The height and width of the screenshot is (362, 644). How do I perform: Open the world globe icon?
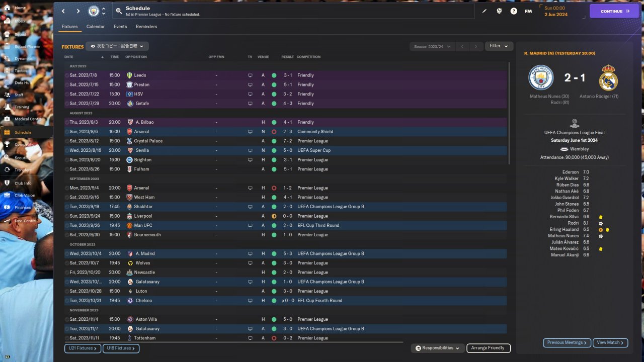(x=499, y=11)
